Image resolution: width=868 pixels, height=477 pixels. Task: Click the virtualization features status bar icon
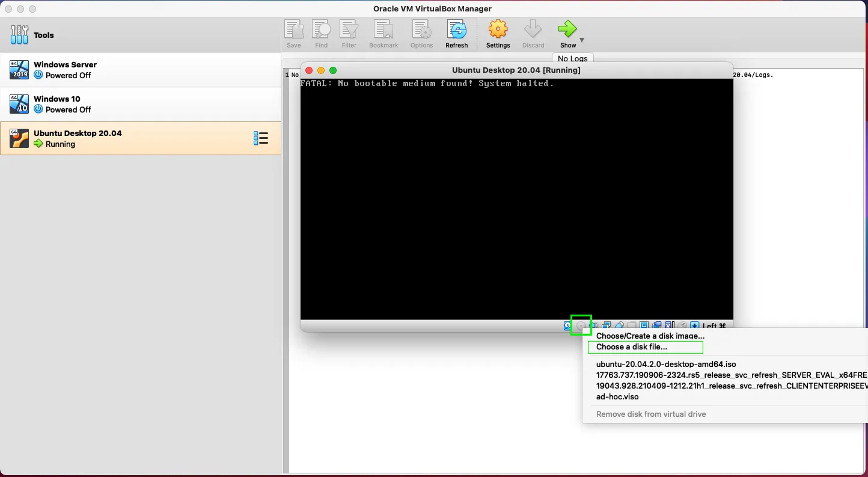pos(670,326)
